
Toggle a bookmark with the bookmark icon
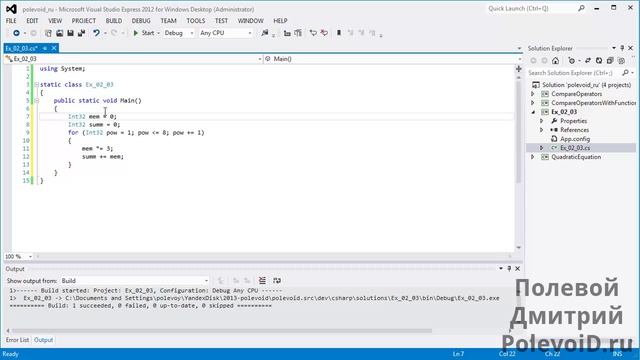(x=339, y=33)
